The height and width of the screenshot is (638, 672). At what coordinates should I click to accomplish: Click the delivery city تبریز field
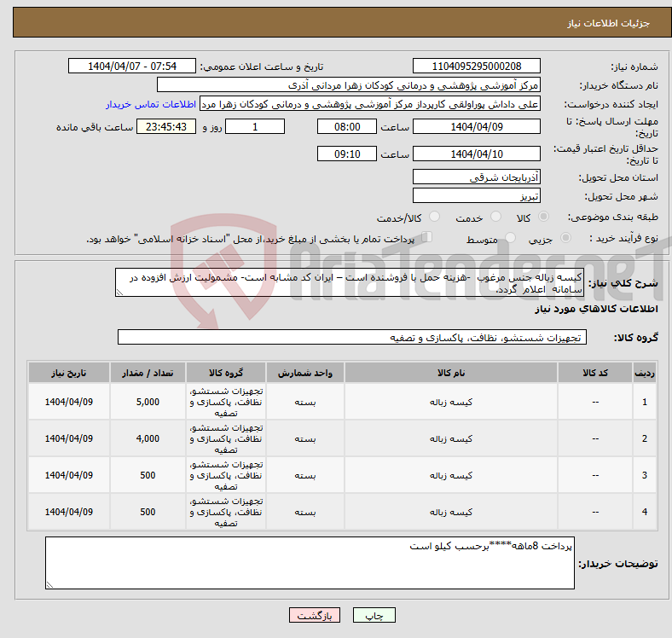[x=476, y=195]
